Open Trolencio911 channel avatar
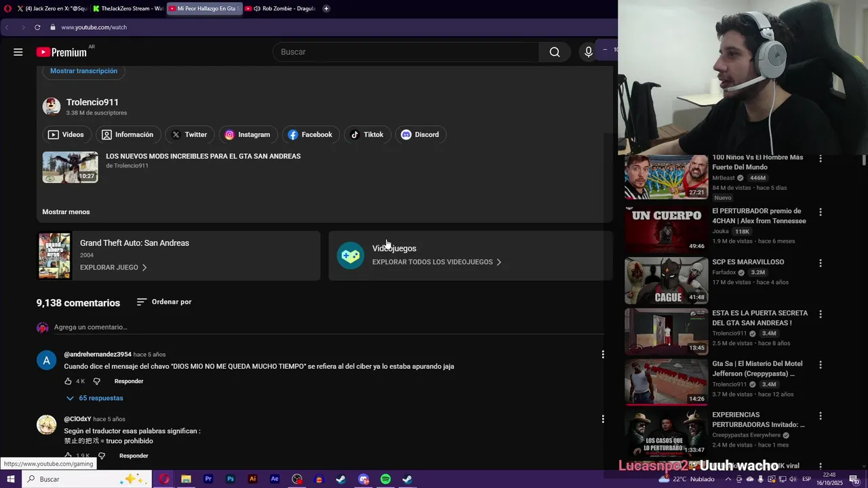868x488 pixels. 52,106
